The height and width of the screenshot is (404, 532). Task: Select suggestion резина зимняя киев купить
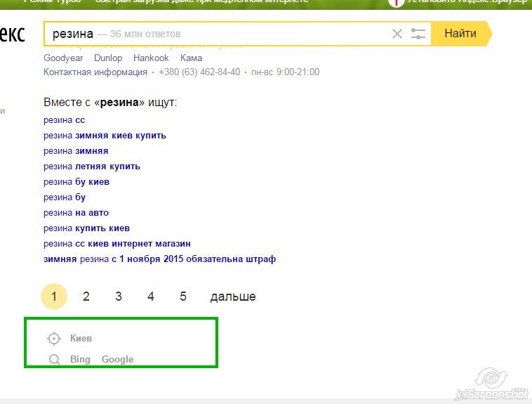[105, 136]
